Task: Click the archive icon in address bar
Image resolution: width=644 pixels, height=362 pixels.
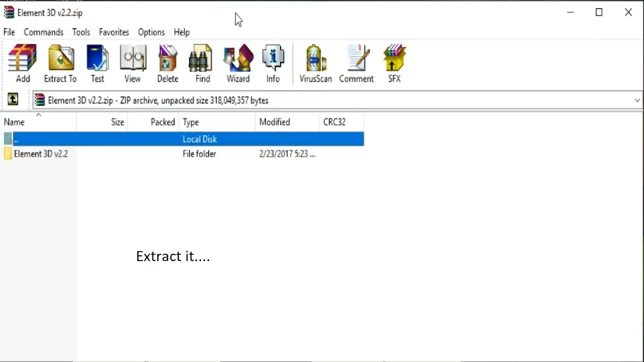Action: [39, 100]
